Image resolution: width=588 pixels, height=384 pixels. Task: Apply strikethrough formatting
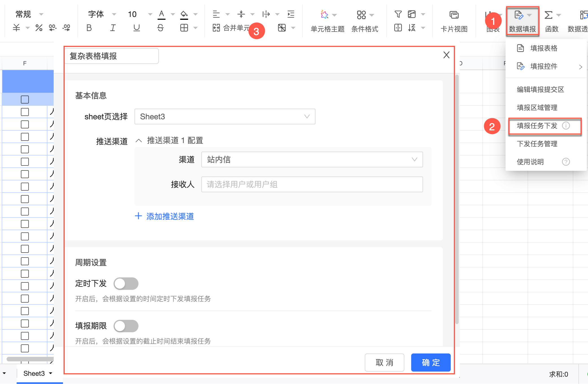coord(160,28)
